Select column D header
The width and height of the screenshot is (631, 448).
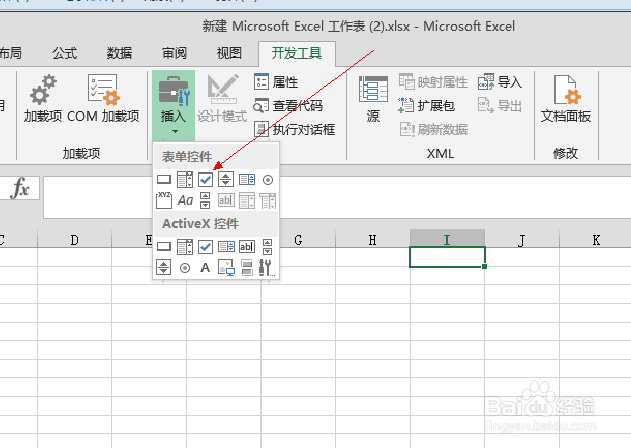coord(74,240)
